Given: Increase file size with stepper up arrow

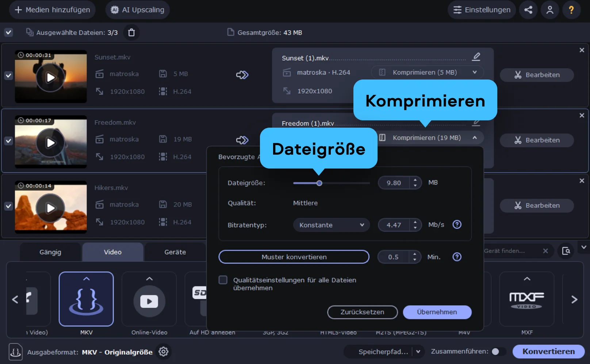Looking at the screenshot, I should click(415, 180).
